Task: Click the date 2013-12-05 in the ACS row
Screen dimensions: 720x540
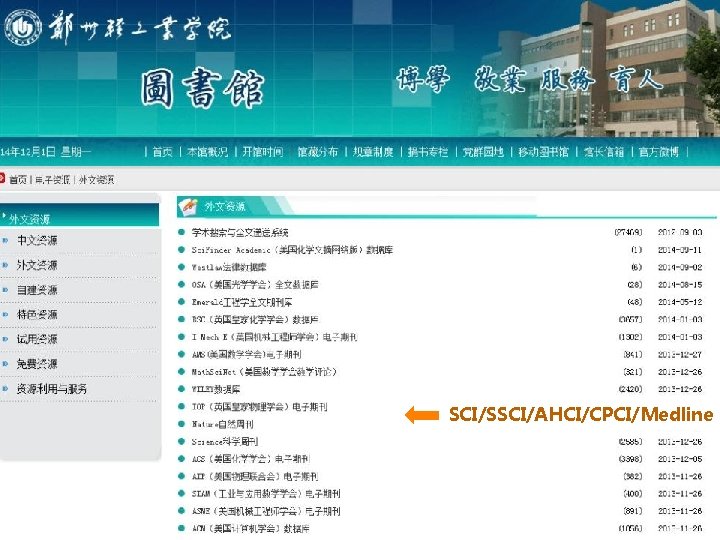Action: point(680,459)
